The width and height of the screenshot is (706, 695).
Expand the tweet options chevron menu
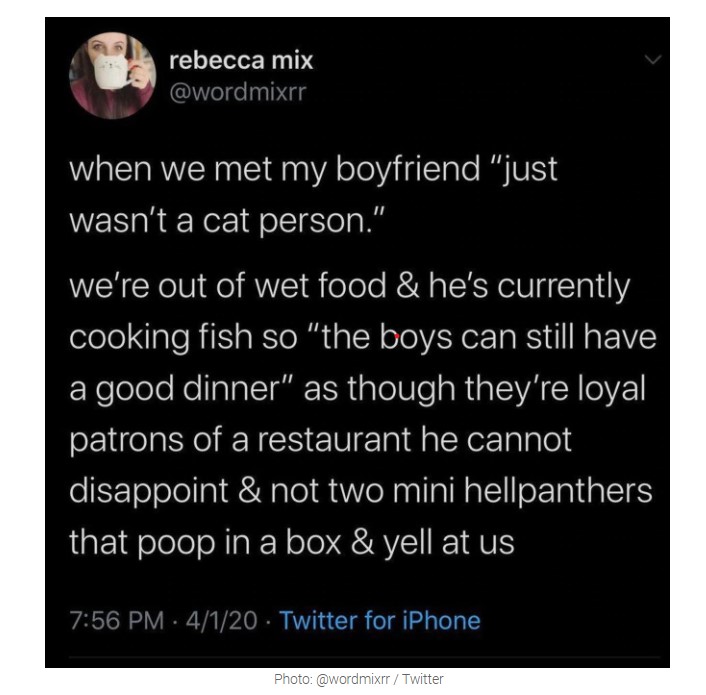(652, 59)
